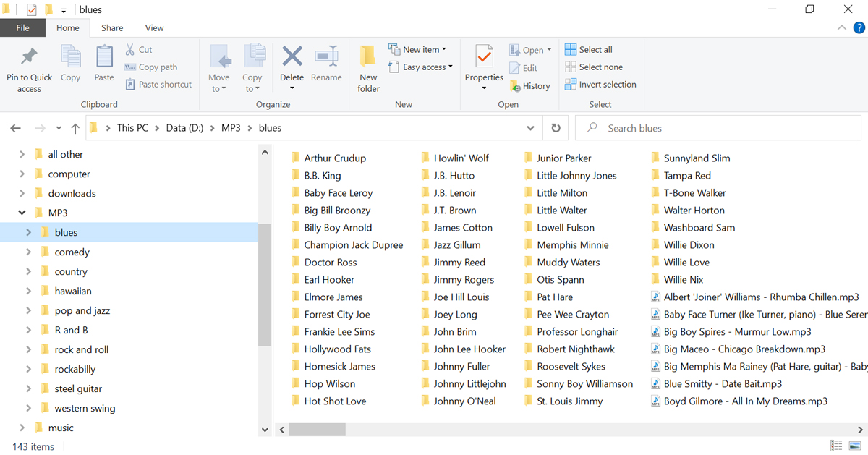Click the Rename icon
Image resolution: width=868 pixels, height=455 pixels.
(x=326, y=56)
